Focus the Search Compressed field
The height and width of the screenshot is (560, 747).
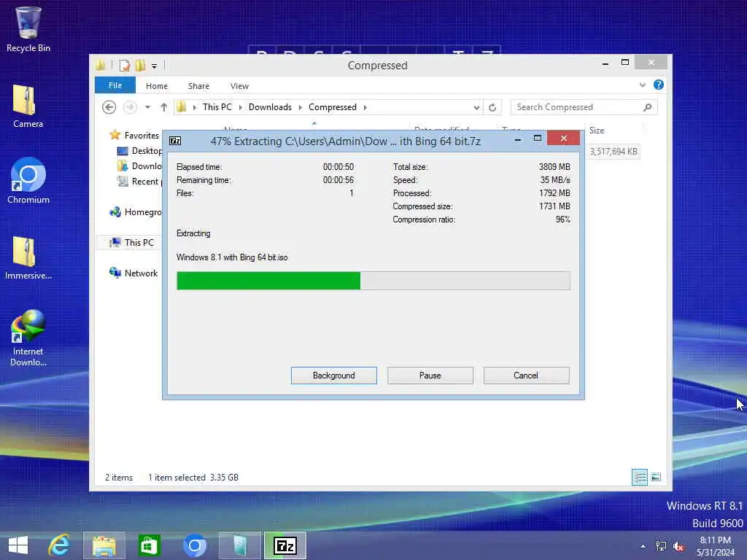pyautogui.click(x=584, y=107)
